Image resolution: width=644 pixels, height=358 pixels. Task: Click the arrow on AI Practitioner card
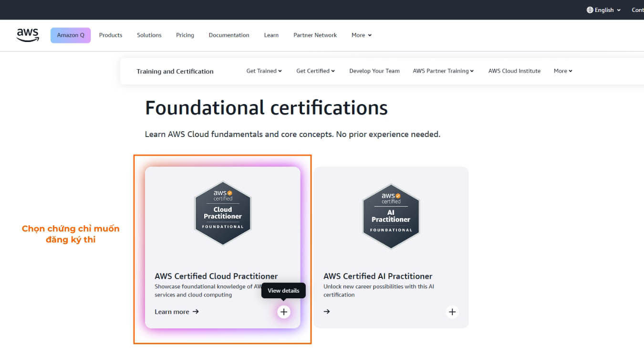pos(327,312)
